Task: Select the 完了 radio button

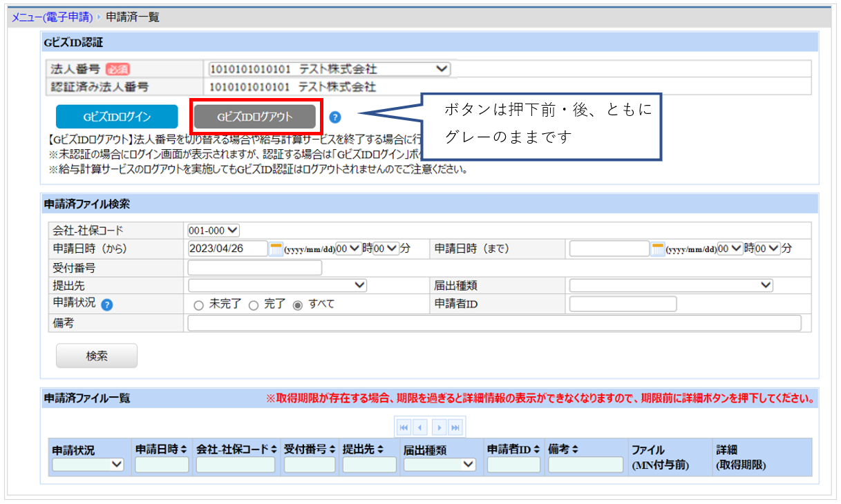Action: coord(253,304)
